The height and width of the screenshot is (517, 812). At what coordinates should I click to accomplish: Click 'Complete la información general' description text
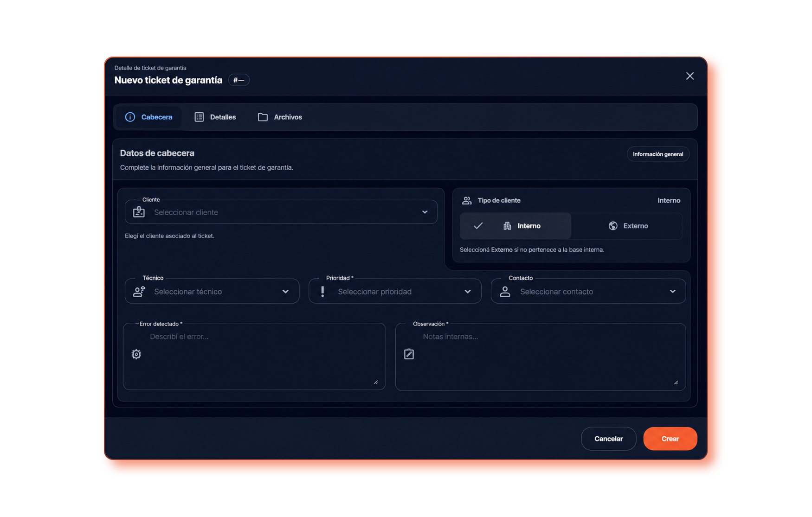pyautogui.click(x=206, y=167)
